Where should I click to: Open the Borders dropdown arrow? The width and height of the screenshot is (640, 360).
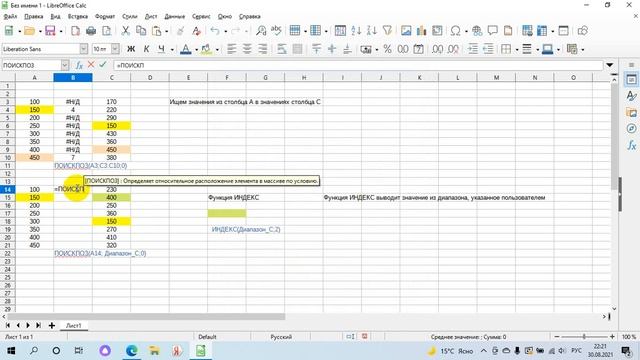517,50
